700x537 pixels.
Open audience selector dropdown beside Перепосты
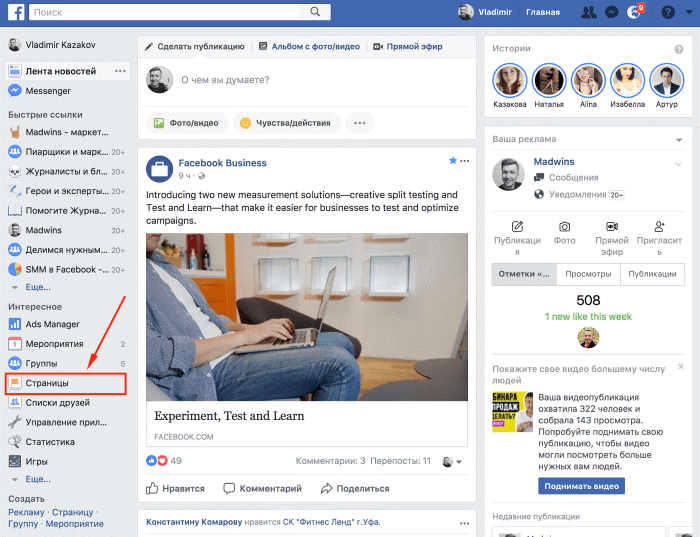click(452, 462)
